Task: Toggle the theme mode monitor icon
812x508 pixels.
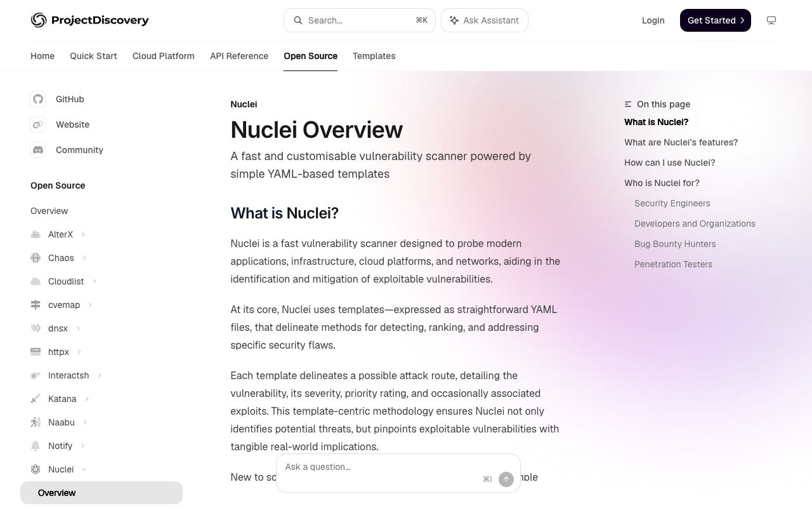Action: tap(771, 20)
